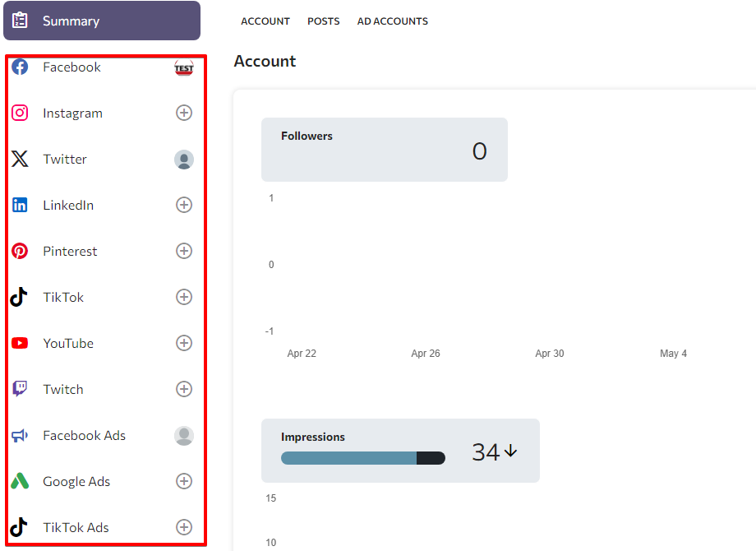Click the Google Ads logo icon

coord(20,481)
